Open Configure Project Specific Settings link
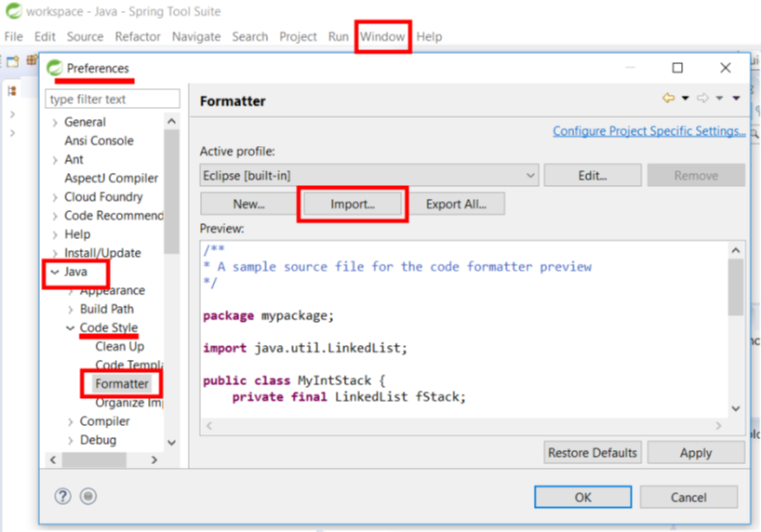Viewport: 761px width, 532px height. pyautogui.click(x=648, y=131)
